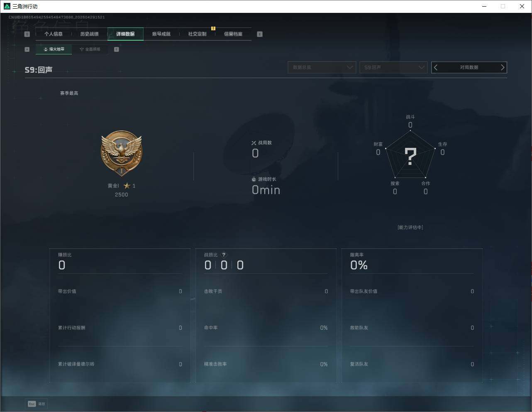Click the 累计破译曼德尔砖 row
This screenshot has width=532, height=412.
[120, 364]
